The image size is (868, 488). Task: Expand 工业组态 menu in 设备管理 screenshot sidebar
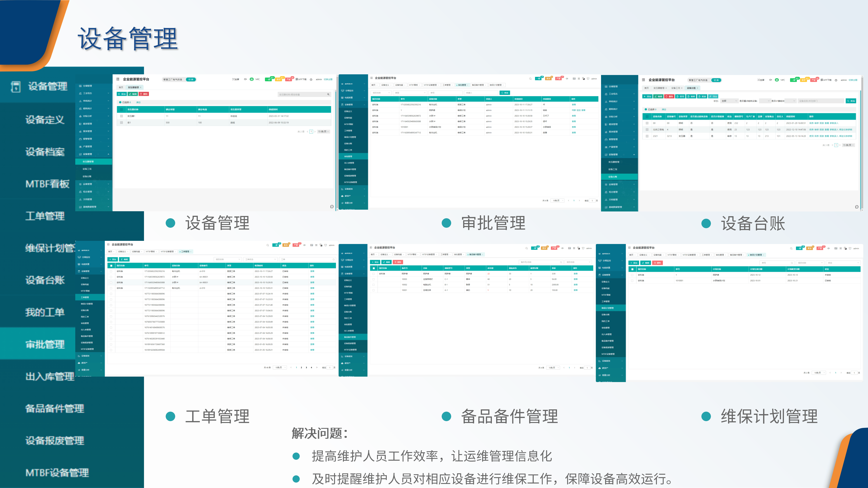coord(94,93)
